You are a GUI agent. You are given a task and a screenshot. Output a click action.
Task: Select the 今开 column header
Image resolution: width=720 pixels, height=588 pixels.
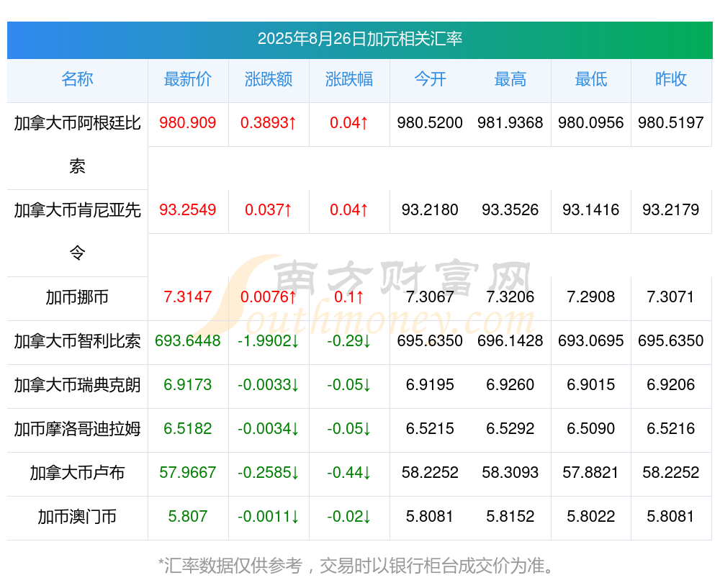(430, 79)
